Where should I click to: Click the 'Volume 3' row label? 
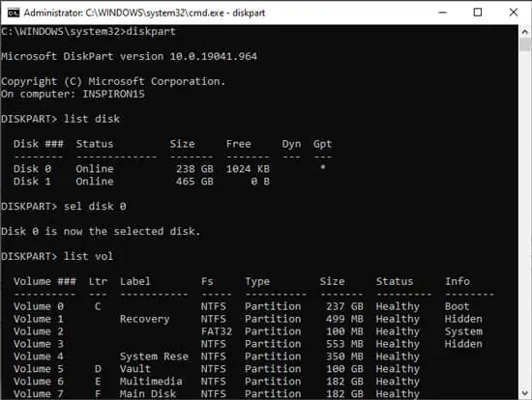click(x=39, y=344)
